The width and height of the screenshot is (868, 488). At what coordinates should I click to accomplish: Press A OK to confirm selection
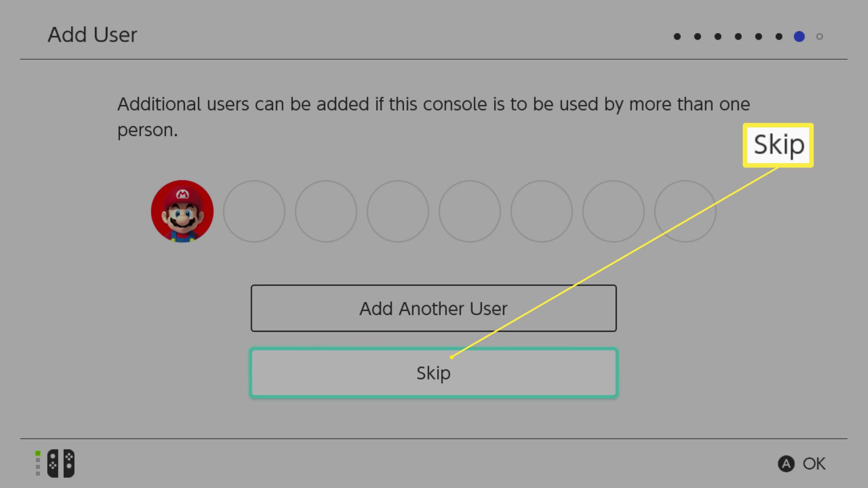point(801,463)
